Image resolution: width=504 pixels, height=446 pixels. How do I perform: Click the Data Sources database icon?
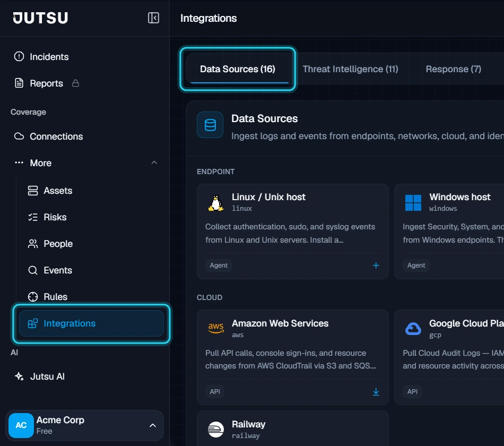[210, 125]
